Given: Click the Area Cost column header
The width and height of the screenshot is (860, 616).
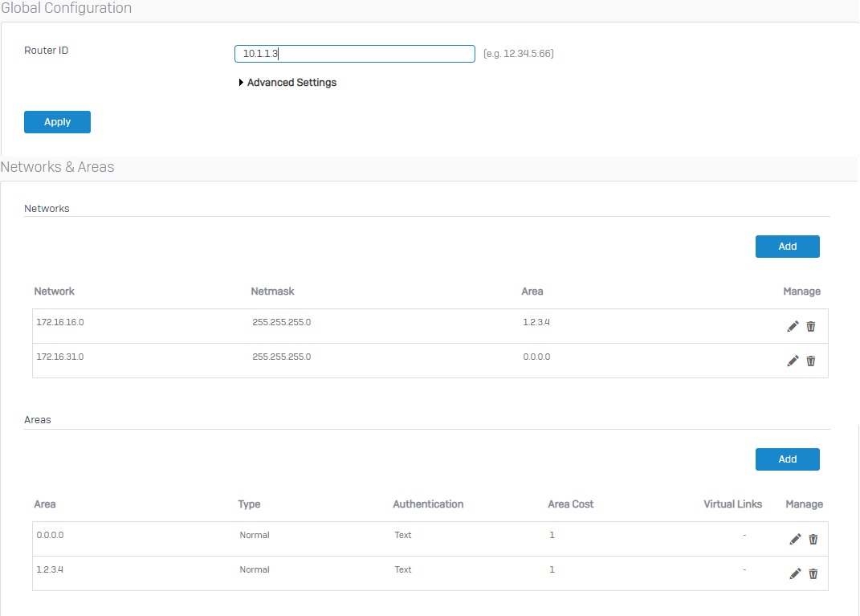Looking at the screenshot, I should tap(570, 504).
